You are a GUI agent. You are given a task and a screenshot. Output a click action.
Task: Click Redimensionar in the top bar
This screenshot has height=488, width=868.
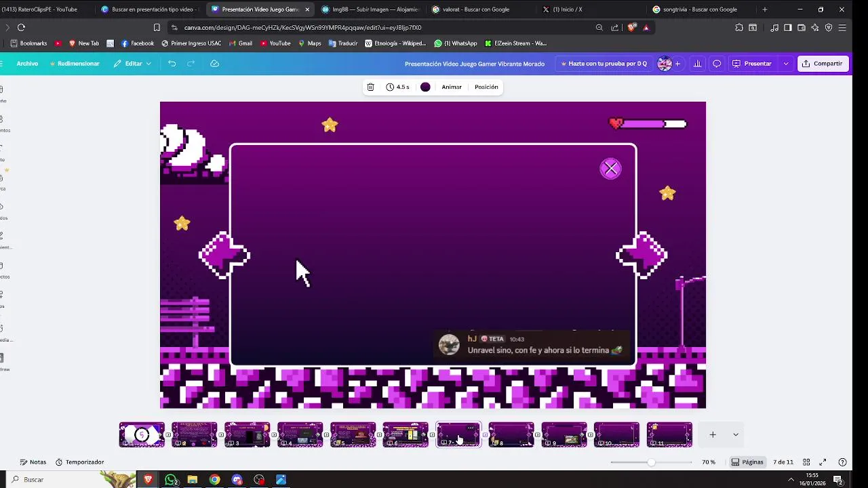75,64
